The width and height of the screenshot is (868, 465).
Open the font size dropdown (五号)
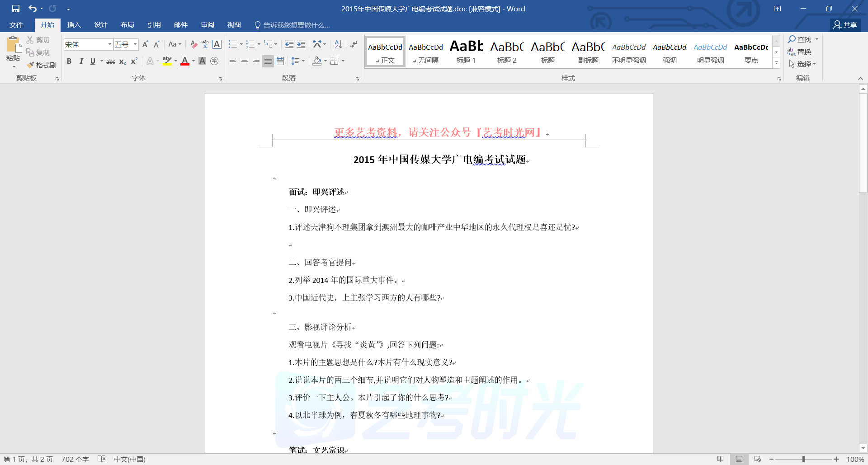pos(135,44)
